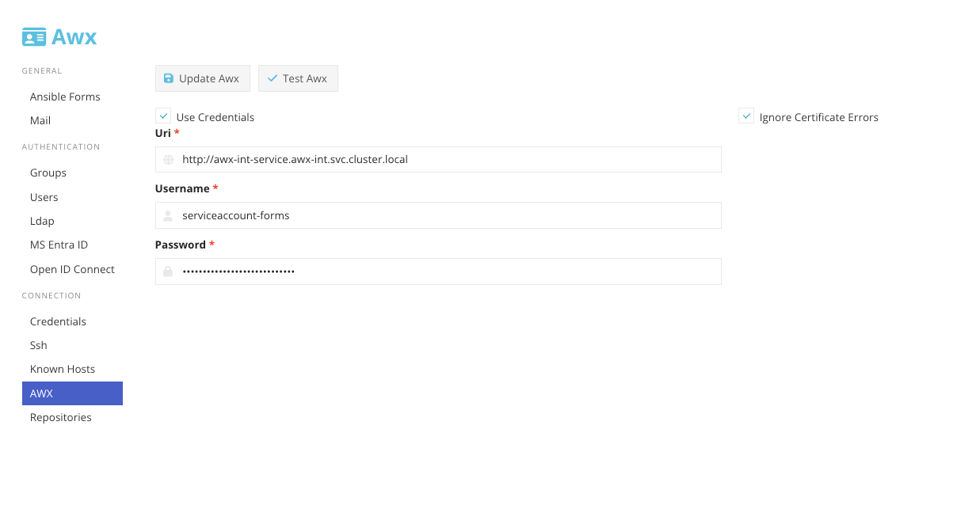Click the floppy disk save icon

point(168,78)
